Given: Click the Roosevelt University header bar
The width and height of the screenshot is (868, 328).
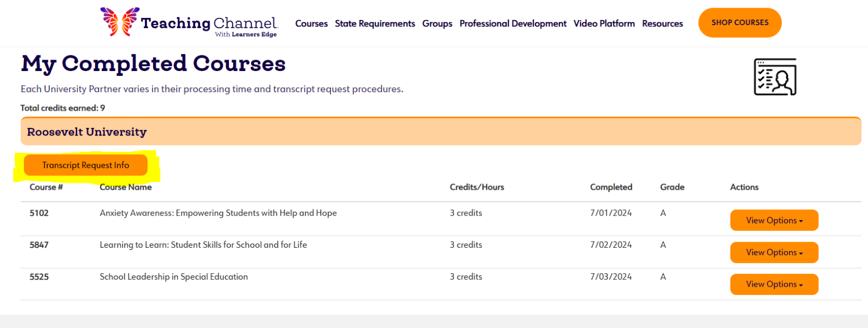Looking at the screenshot, I should click(x=441, y=132).
